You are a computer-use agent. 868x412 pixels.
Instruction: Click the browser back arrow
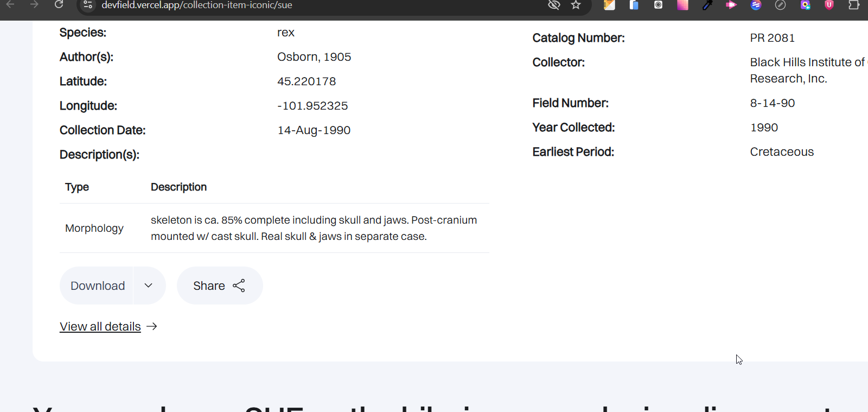click(x=10, y=5)
